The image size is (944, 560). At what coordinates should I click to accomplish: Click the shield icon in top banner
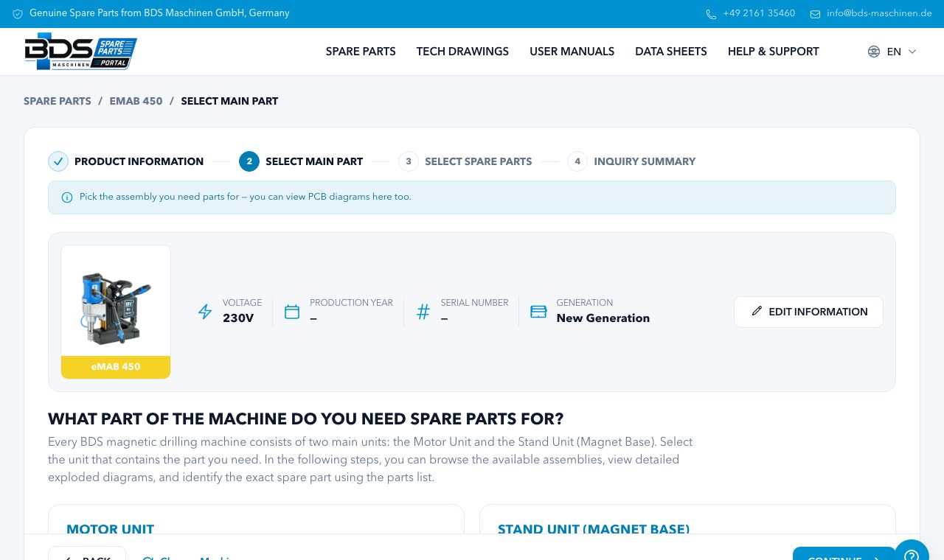pos(18,14)
